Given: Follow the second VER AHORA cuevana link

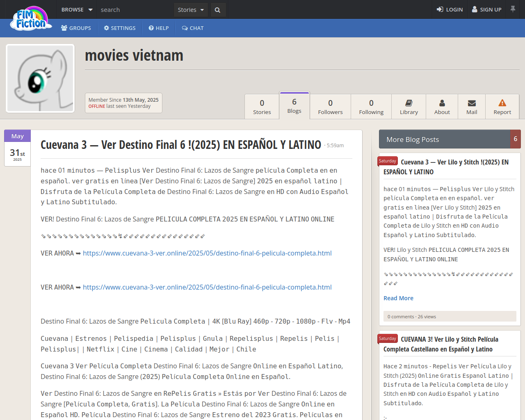Looking at the screenshot, I should (207, 287).
